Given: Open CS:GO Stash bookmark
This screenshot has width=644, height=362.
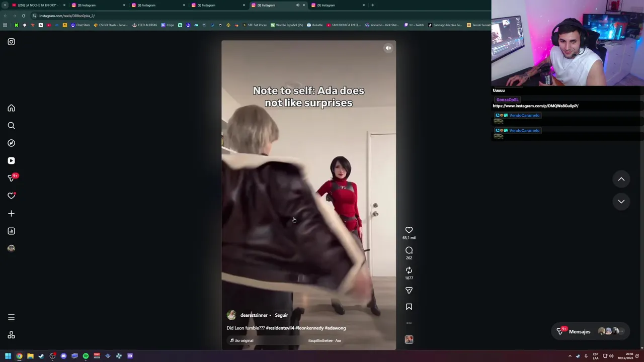Looking at the screenshot, I should (111, 25).
